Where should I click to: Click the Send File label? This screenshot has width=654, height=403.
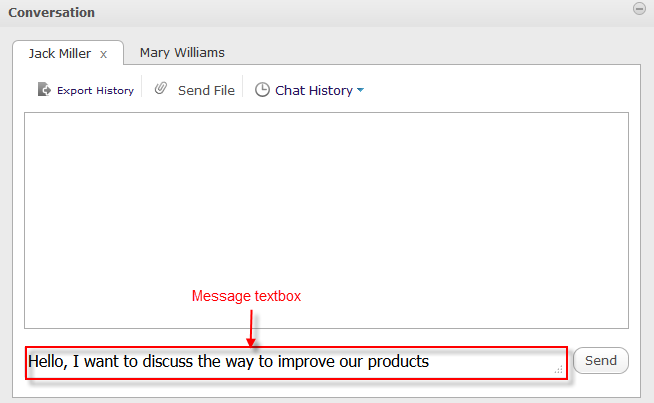click(206, 91)
